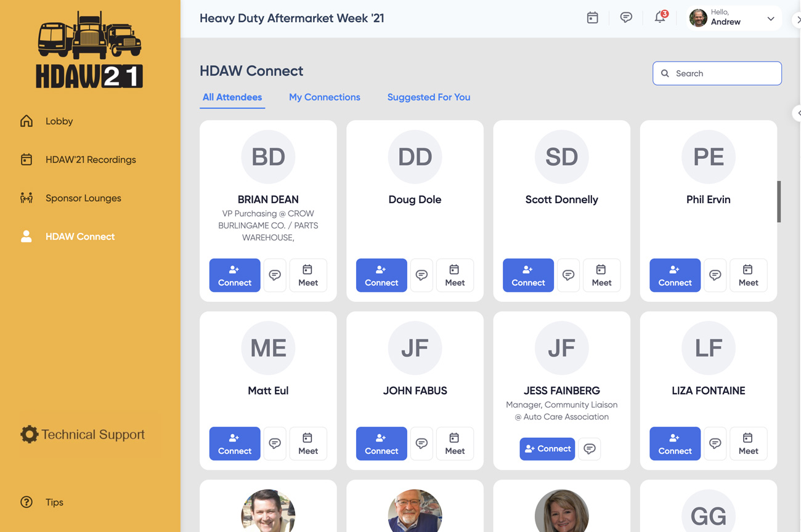The width and height of the screenshot is (801, 532).
Task: Schedule a Meet with Scott Donnelly
Action: coord(601,275)
